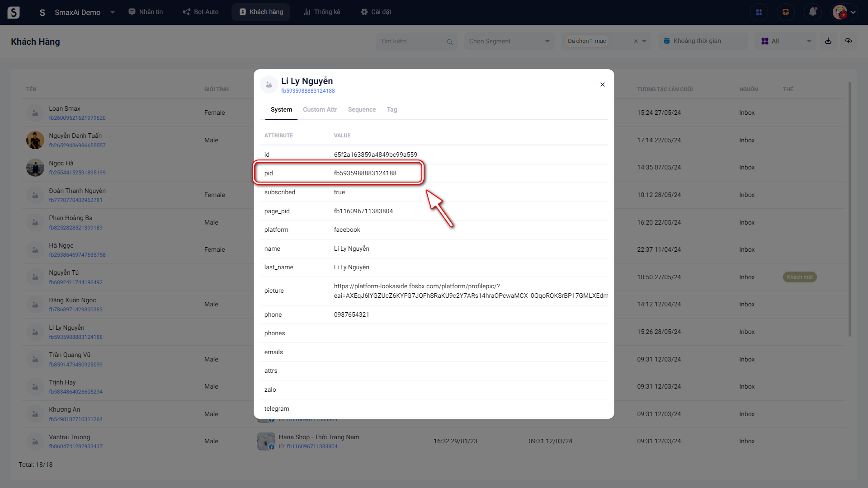Click the search magnifier icon
This screenshot has width=868, height=488.
(x=449, y=42)
